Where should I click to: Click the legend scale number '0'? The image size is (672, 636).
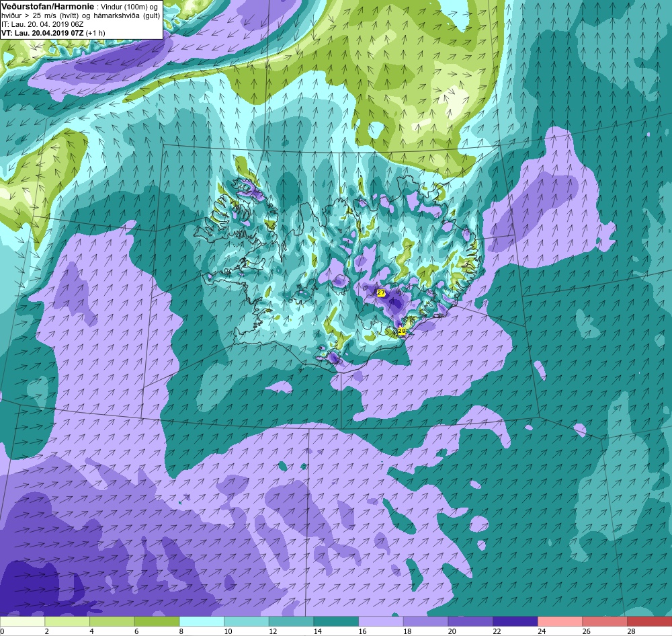click(2, 631)
